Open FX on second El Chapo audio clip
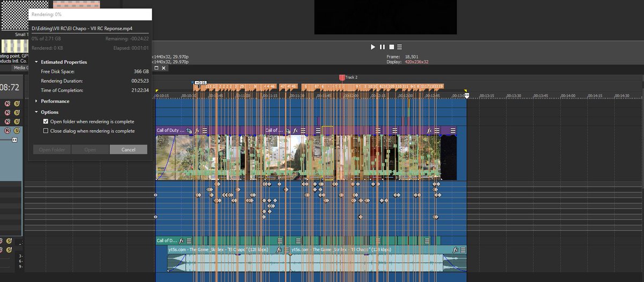644x282 pixels. tap(455, 250)
